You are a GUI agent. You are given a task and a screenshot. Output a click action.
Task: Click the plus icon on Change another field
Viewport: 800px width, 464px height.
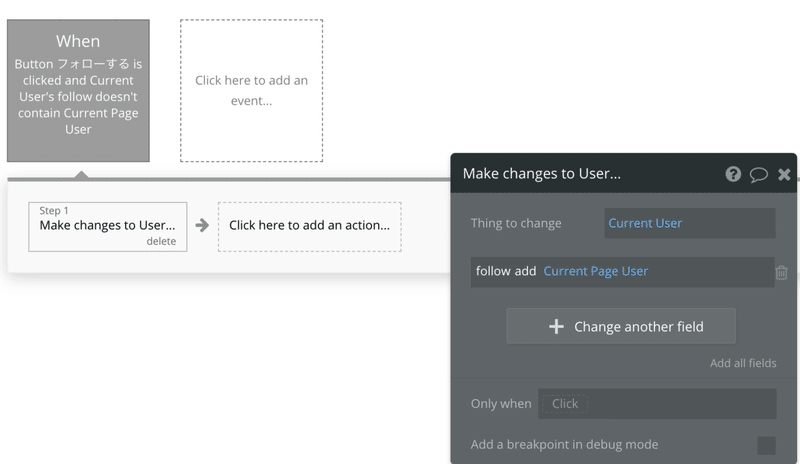pos(556,327)
